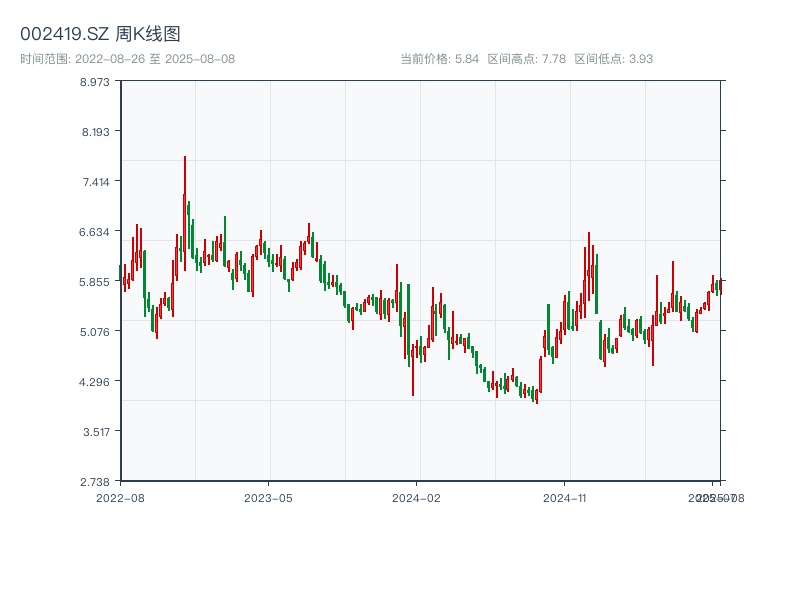The height and width of the screenshot is (600, 800).
Task: Click the long red candle wick dipping near 4.1
Action: 413,369
